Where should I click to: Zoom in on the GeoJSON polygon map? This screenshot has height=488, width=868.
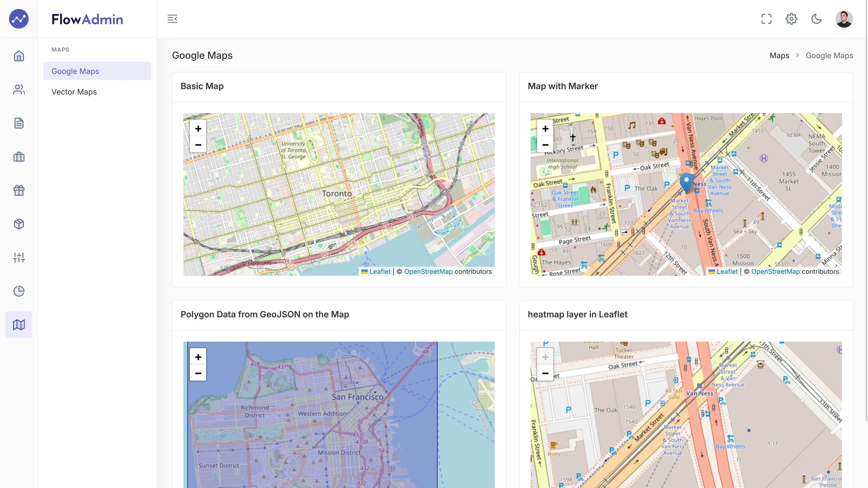pos(198,357)
